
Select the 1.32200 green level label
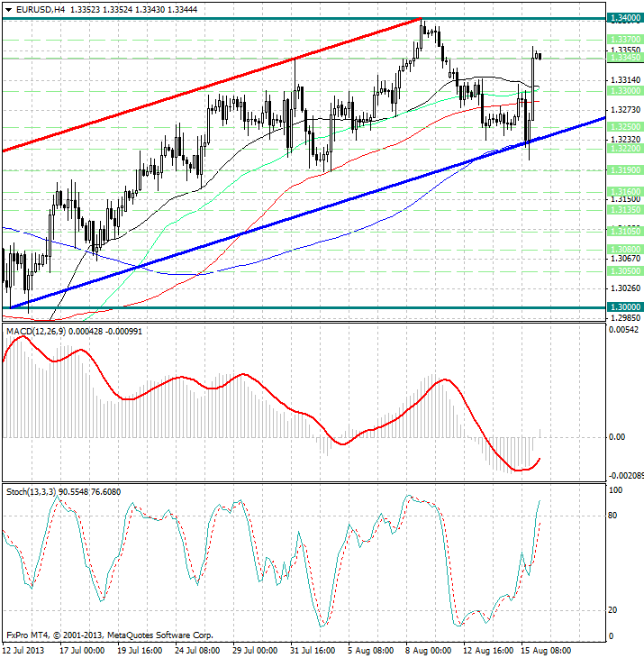tap(625, 149)
